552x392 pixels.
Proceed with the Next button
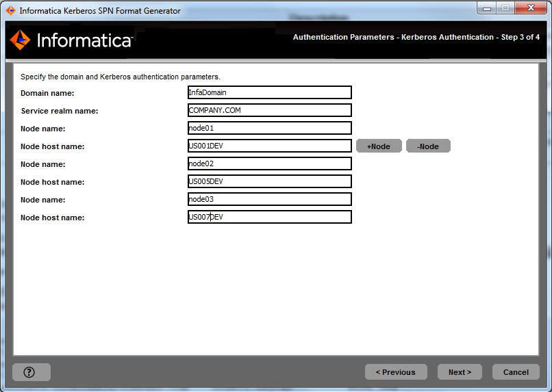point(460,372)
